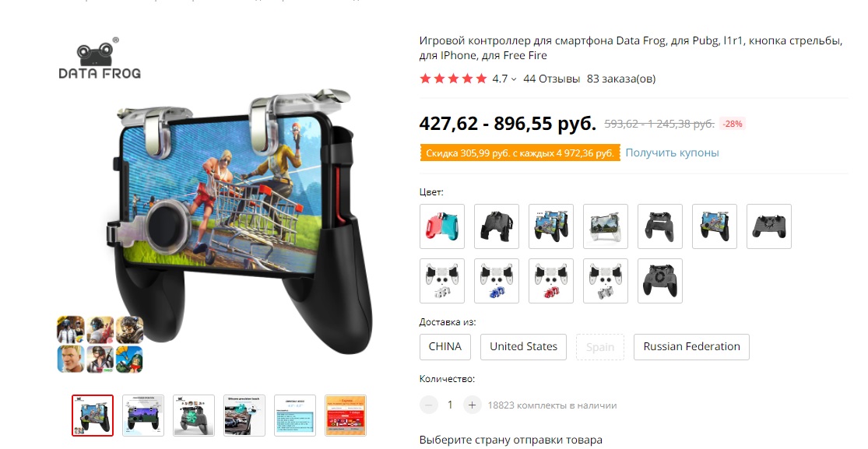Choose the transparent clear controller color option
868x449 pixels.
[605, 226]
